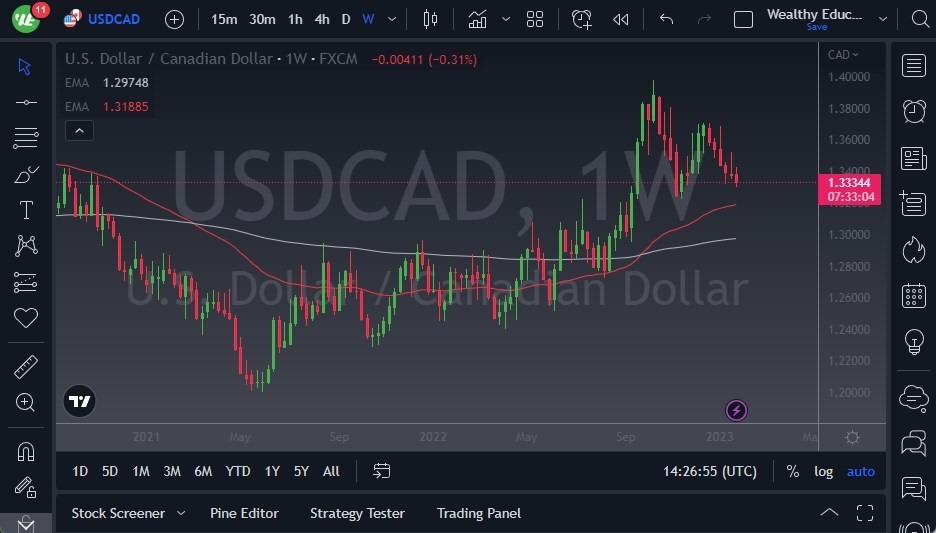Set chart range to 1D
Image resolution: width=936 pixels, height=533 pixels.
(80, 472)
